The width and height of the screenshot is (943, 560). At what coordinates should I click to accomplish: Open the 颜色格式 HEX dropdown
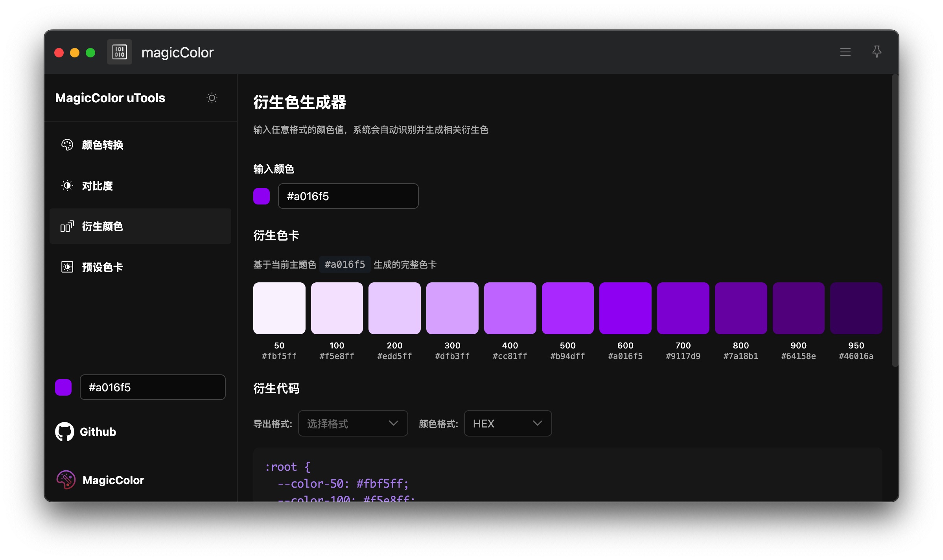click(x=508, y=424)
